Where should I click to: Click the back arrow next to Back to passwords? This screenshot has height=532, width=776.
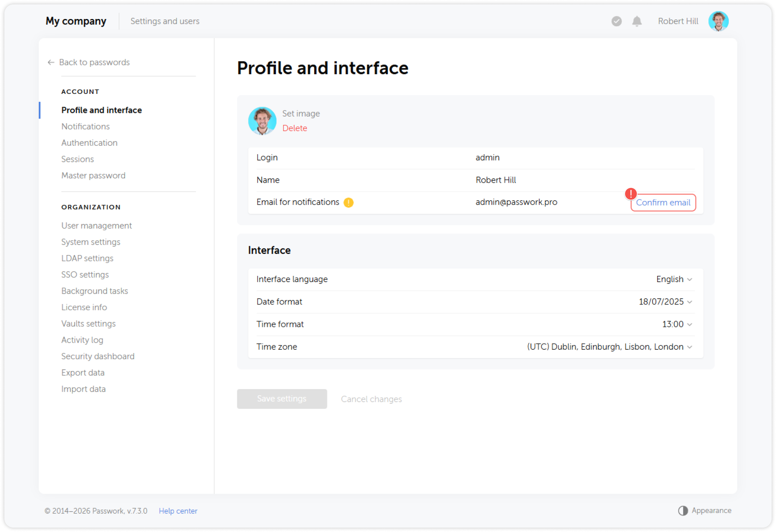[x=50, y=62]
